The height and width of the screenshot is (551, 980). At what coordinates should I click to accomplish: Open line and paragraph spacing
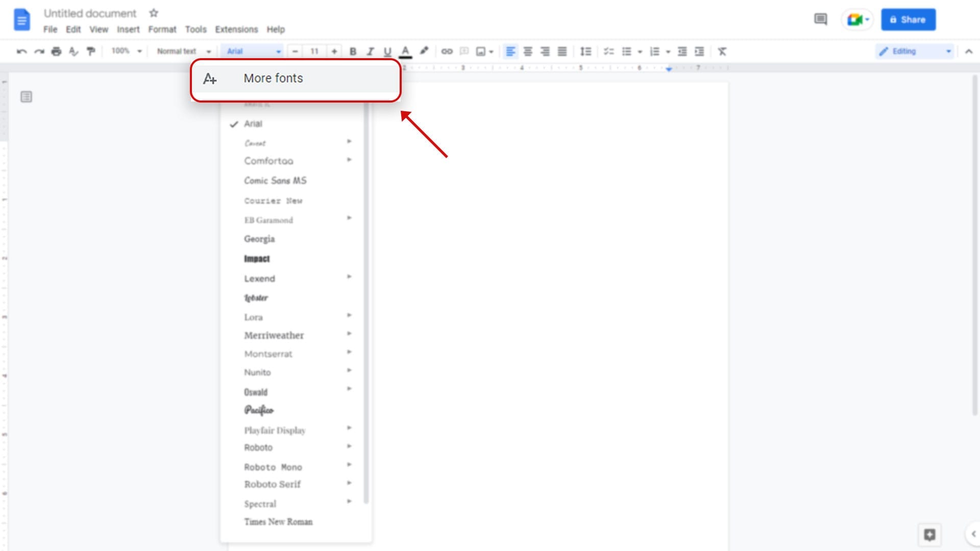tap(586, 51)
